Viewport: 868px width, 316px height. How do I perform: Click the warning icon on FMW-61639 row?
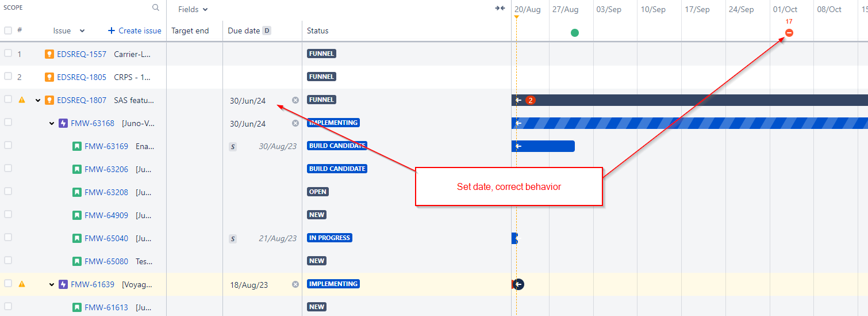click(x=22, y=284)
